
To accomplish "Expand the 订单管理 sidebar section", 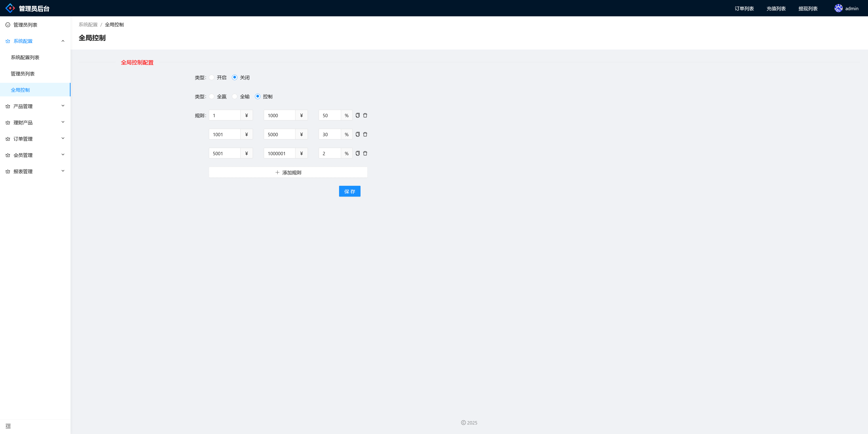I will pyautogui.click(x=35, y=139).
